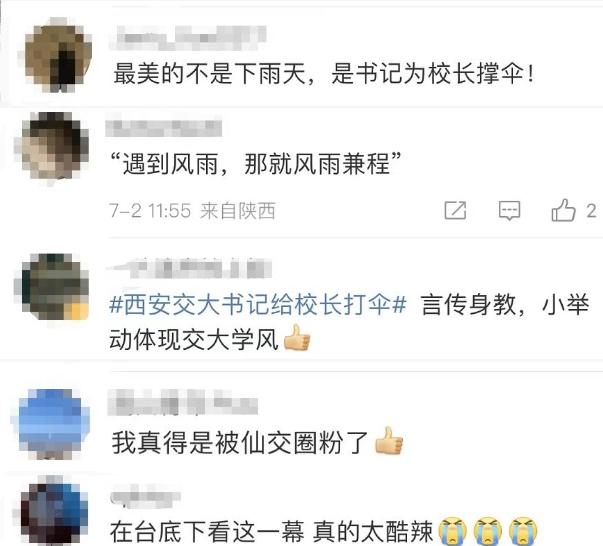603x546 pixels.
Task: Open the blurred username above "在台底下看这一幕"
Action: coord(145,496)
